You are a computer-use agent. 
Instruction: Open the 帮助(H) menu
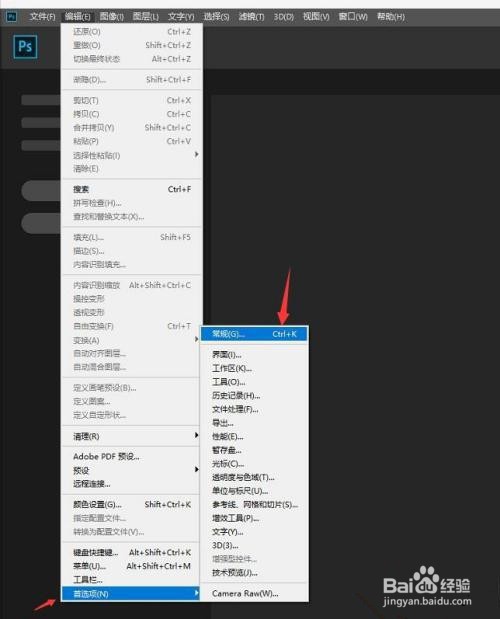[x=391, y=17]
